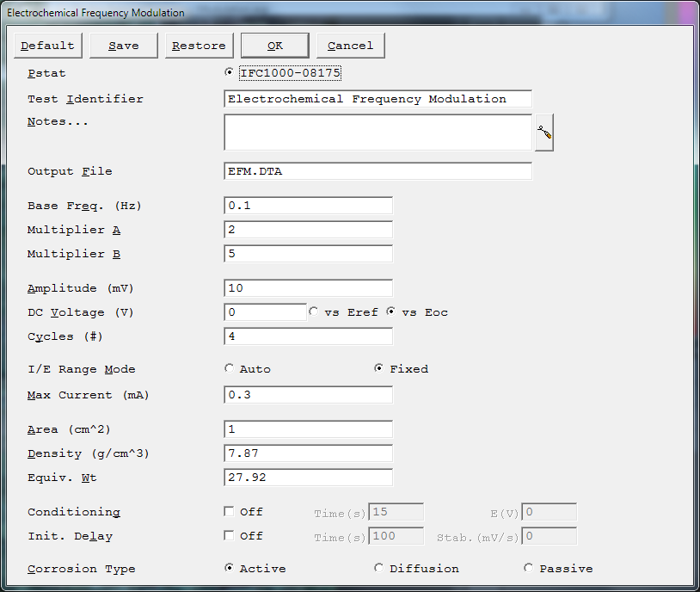Viewport: 700px width, 592px height.
Task: Enable the Init. Delay checkbox
Action: tap(229, 536)
